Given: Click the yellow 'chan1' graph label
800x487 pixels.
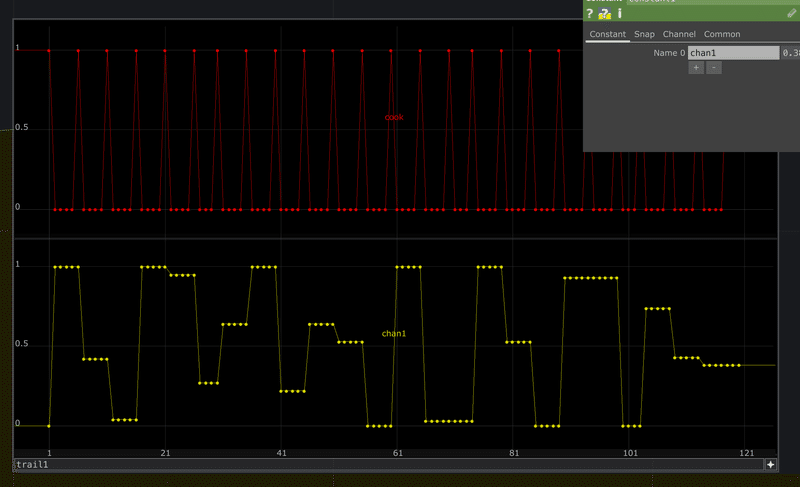Looking at the screenshot, I should click(394, 334).
